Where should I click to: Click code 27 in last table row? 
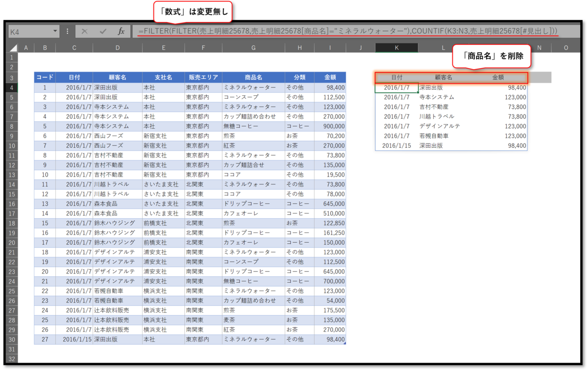[x=45, y=340]
